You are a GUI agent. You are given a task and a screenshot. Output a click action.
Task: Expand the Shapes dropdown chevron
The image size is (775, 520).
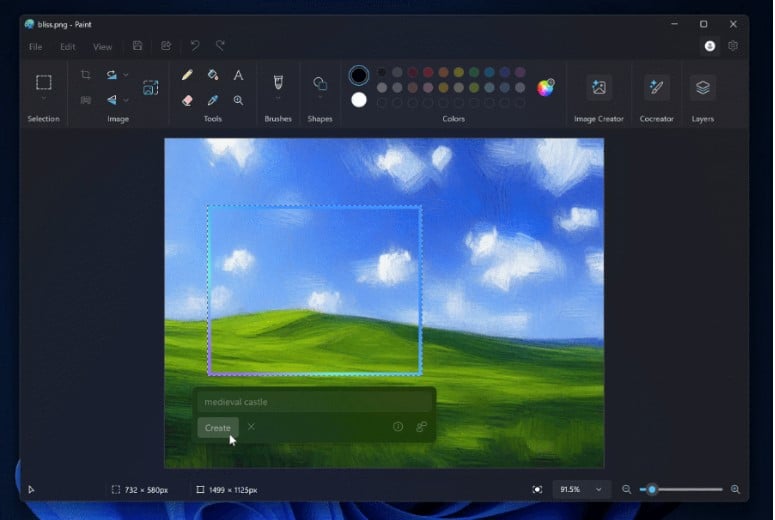pyautogui.click(x=320, y=97)
